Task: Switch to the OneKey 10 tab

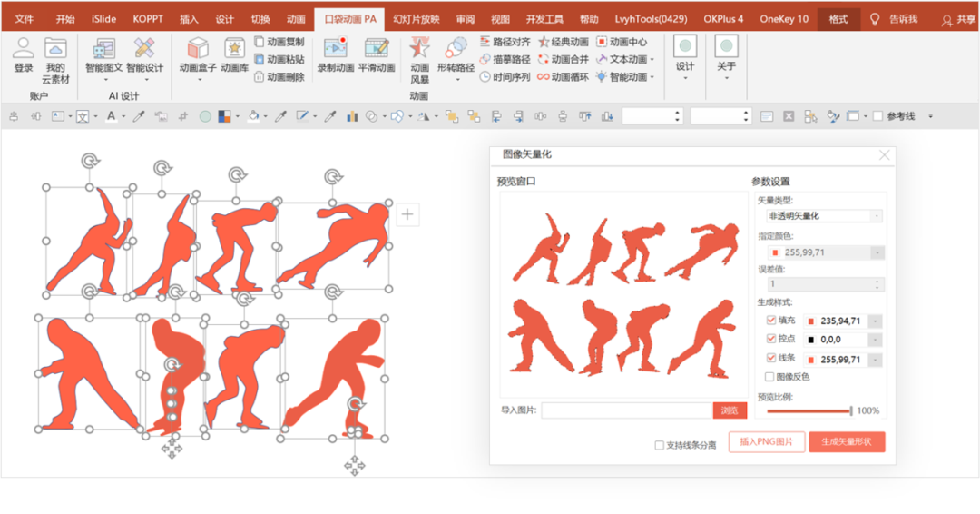Action: (784, 19)
